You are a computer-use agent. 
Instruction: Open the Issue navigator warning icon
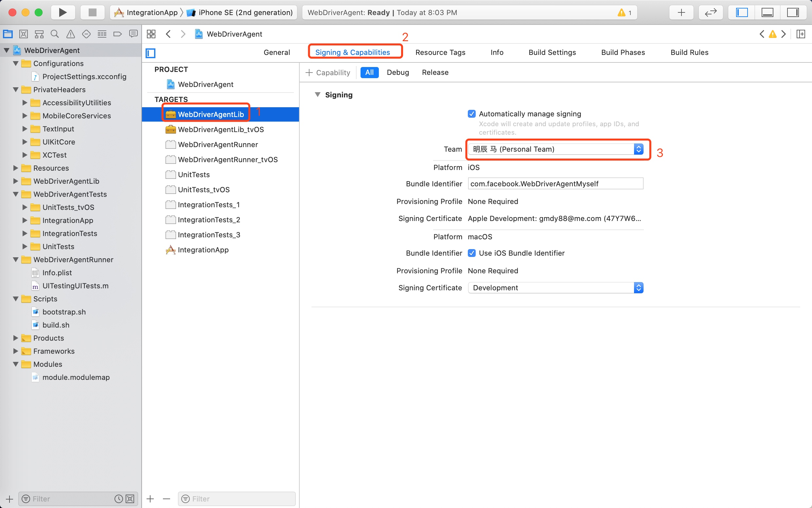pos(70,34)
